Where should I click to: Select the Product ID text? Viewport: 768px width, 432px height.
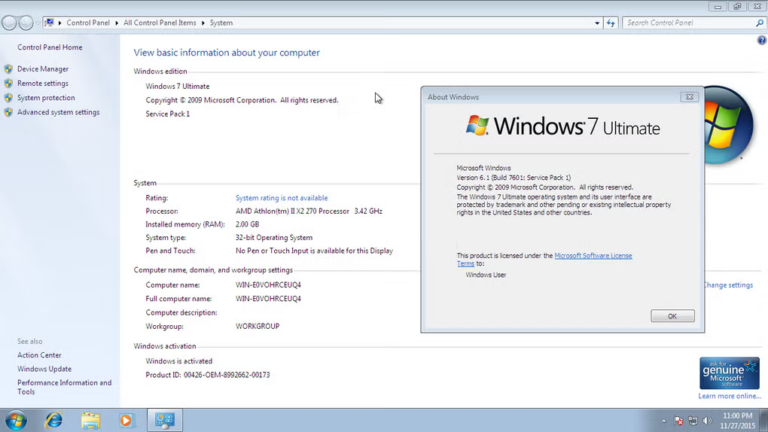[208, 375]
